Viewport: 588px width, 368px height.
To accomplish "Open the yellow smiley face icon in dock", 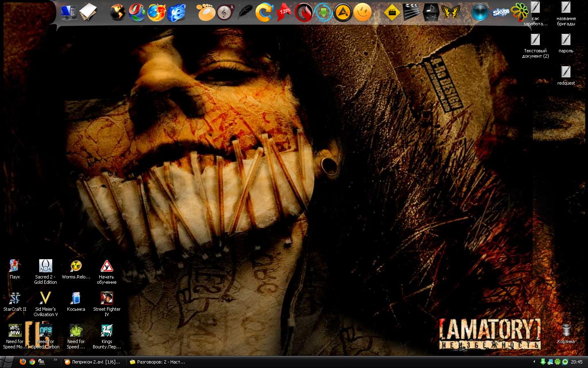I will click(362, 12).
